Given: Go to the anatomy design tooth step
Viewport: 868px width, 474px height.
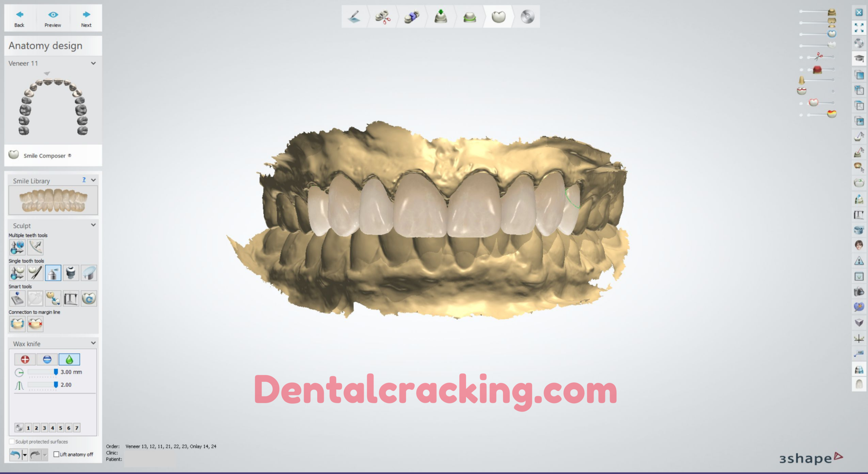Looking at the screenshot, I should pyautogui.click(x=499, y=17).
